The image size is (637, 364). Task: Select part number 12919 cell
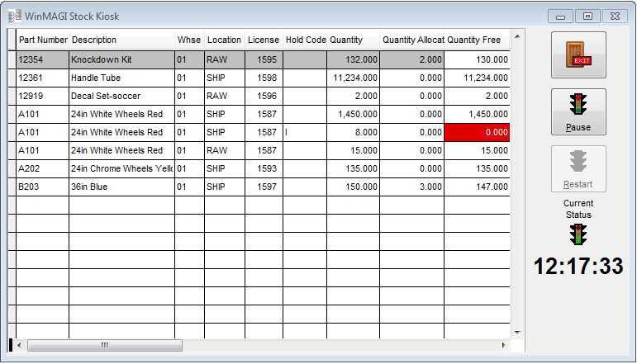pos(43,97)
